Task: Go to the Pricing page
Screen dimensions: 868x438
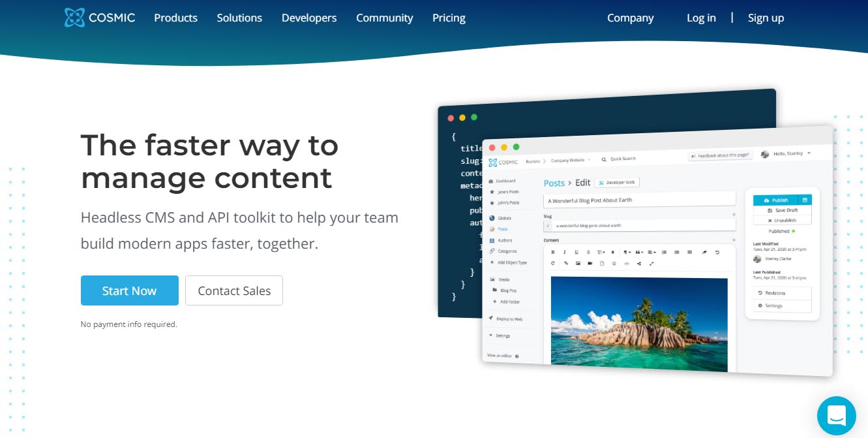Action: [x=449, y=18]
